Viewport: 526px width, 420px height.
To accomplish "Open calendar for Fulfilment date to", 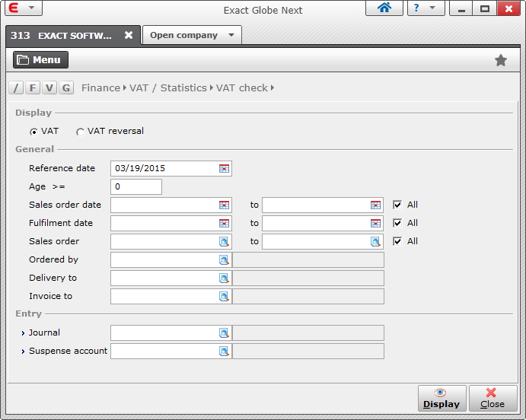I will pos(375,223).
